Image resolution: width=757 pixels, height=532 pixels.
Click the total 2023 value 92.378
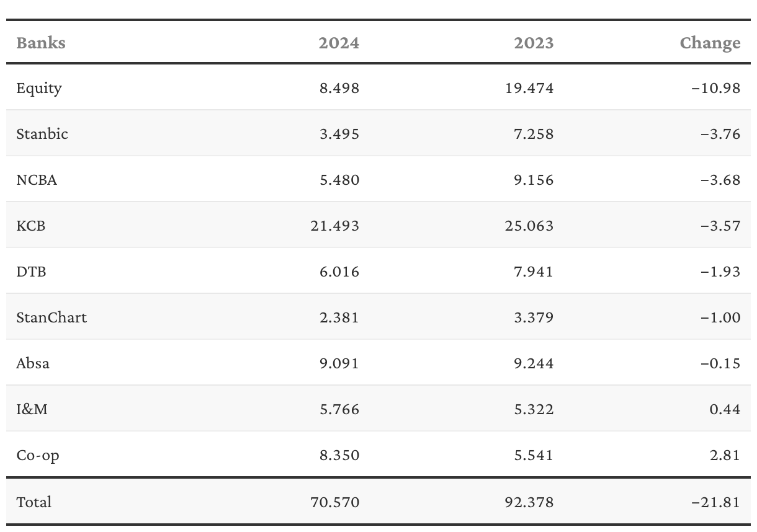coord(529,502)
